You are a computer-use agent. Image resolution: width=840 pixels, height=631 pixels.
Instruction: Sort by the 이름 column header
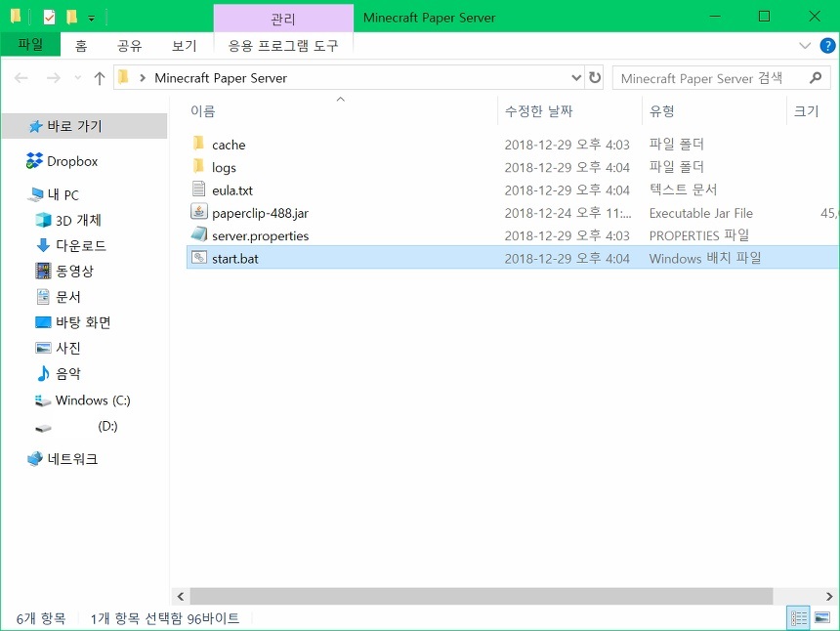click(202, 111)
